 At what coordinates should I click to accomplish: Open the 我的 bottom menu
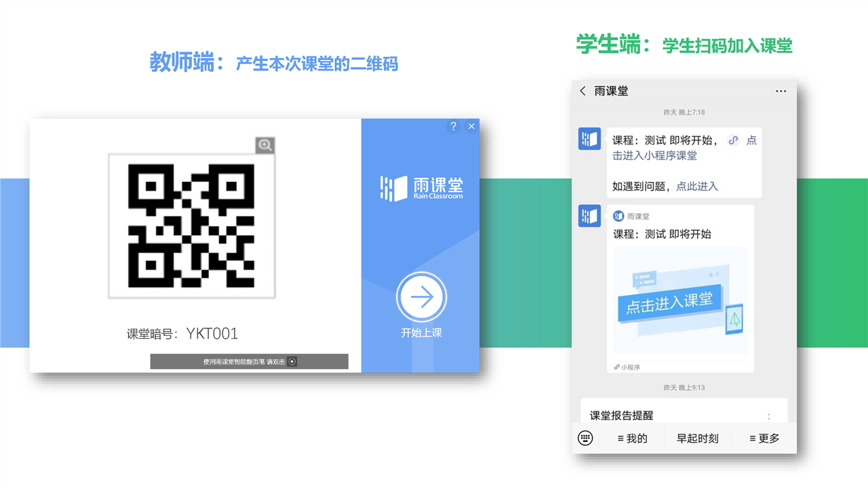coord(632,438)
